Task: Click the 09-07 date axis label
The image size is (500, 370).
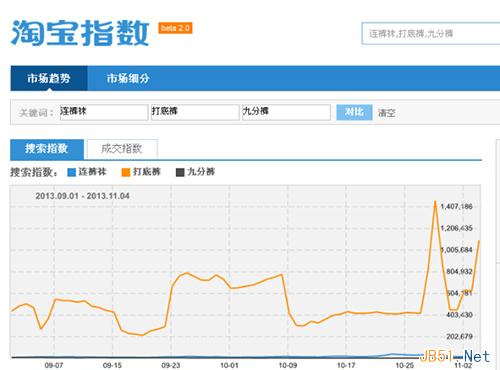Action: click(x=54, y=365)
